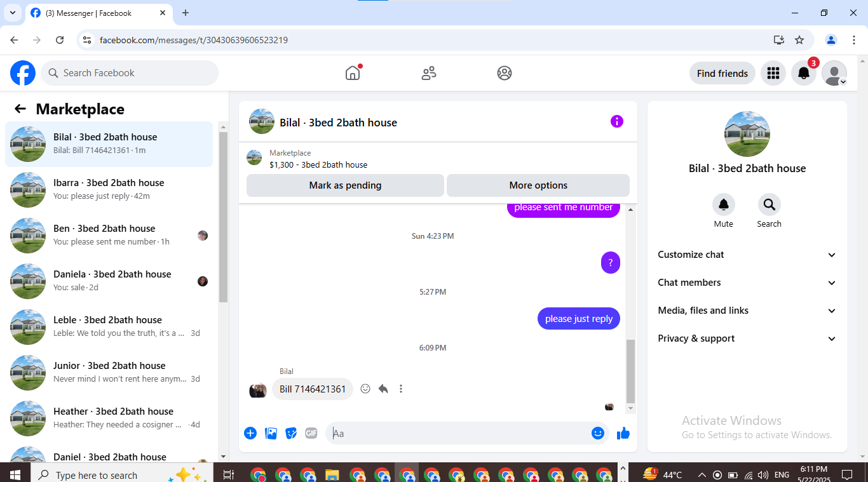Click the down arrow of conversation list scrollbar
The height and width of the screenshot is (482, 868).
pos(223,457)
